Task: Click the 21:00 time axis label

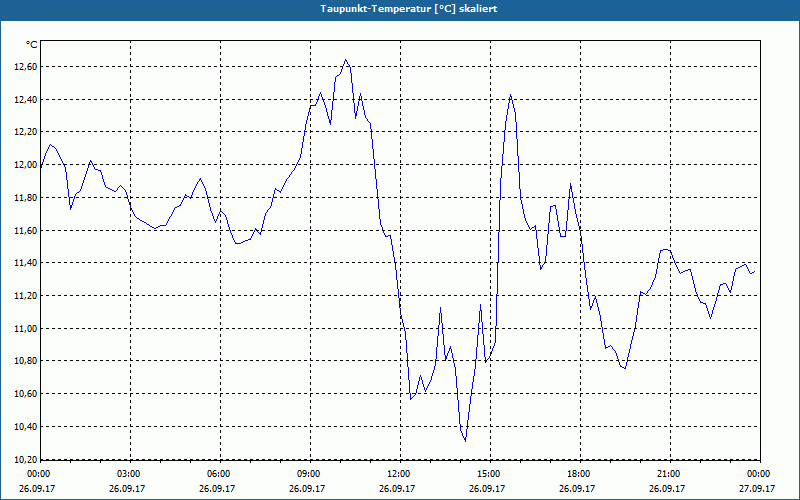Action: (669, 474)
